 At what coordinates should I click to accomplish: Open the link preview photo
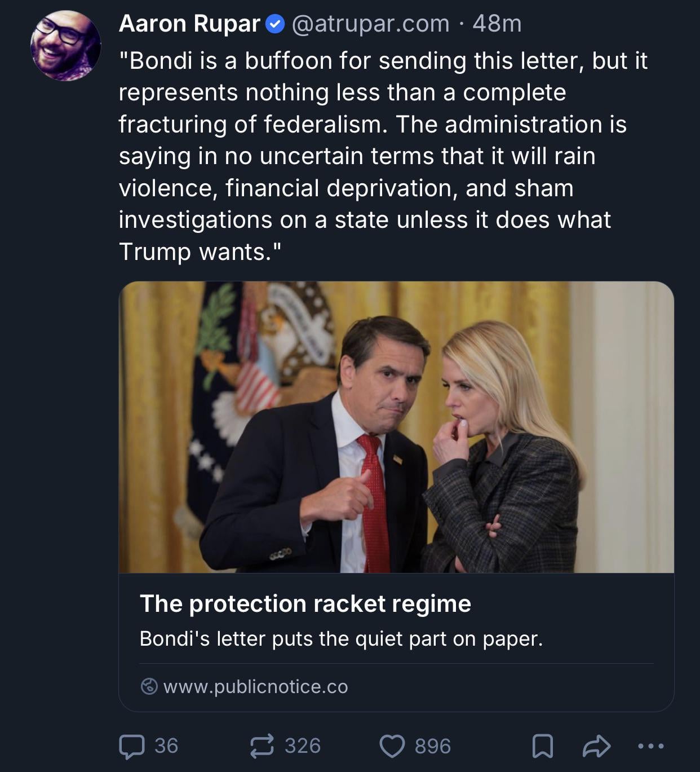[396, 427]
